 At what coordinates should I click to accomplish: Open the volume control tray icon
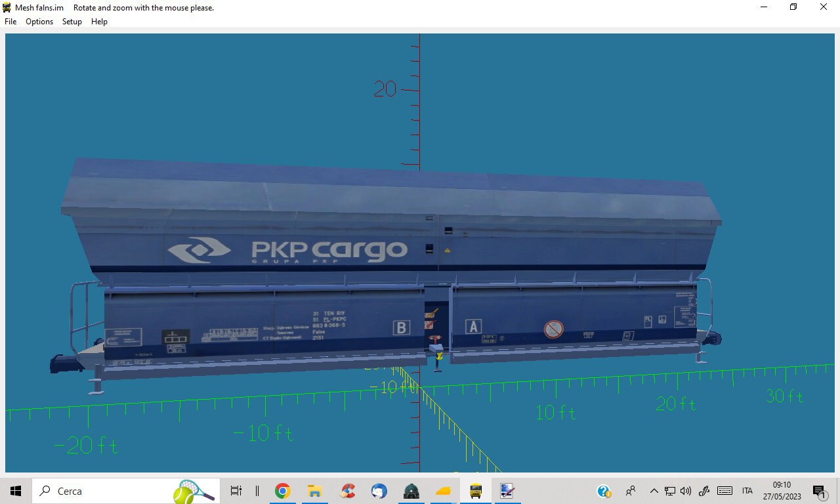coord(686,491)
